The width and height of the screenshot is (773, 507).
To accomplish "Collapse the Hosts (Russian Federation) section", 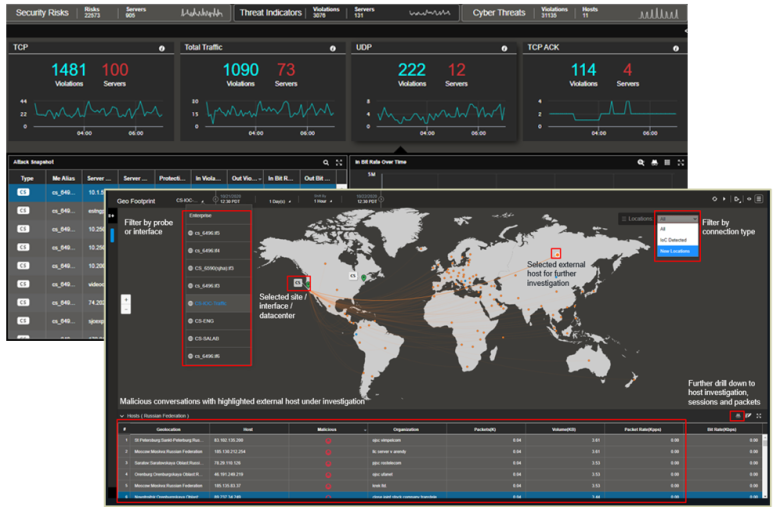I will point(122,416).
